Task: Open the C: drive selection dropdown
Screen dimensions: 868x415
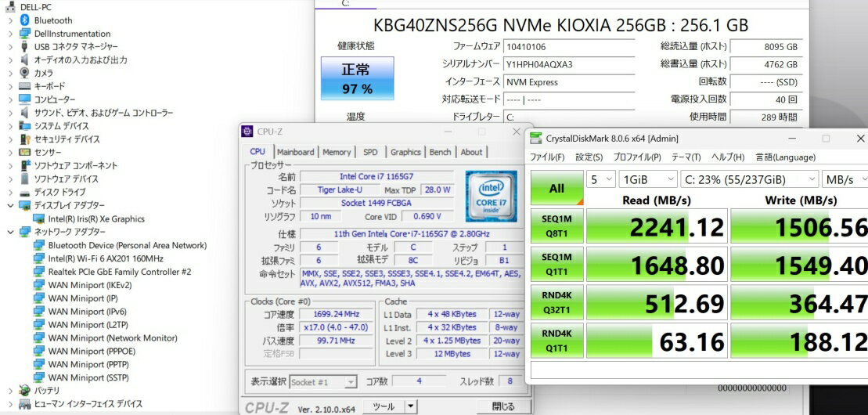Action: tap(749, 179)
